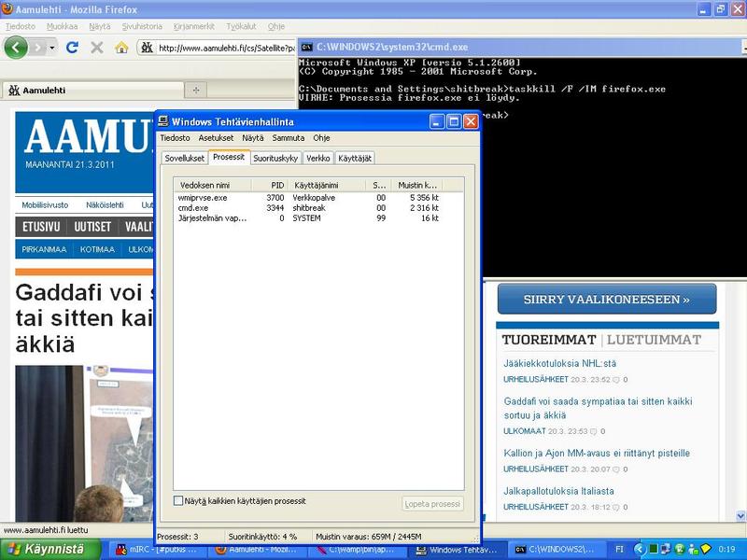Click the Task Manager title bar icon
This screenshot has height=560, width=747.
click(163, 121)
